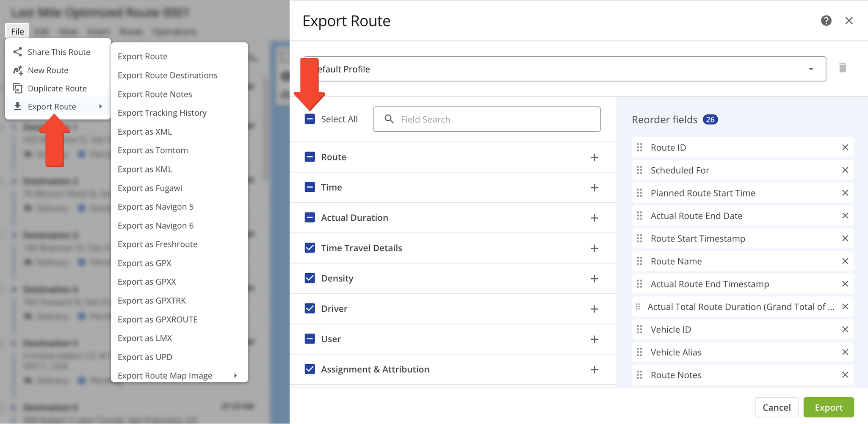The image size is (868, 424).
Task: Click the Share This Route icon
Action: (17, 52)
